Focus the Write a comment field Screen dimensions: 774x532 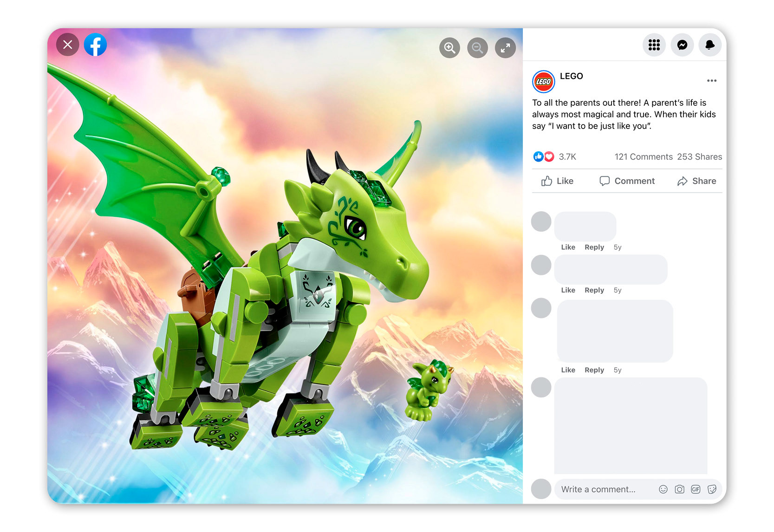click(x=638, y=489)
